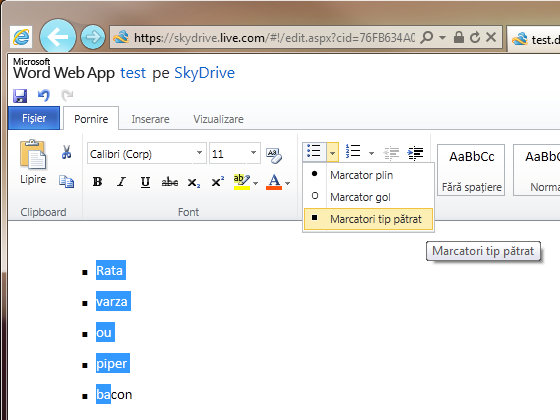
Task: Click the word bacon in the list
Action: coord(114,395)
